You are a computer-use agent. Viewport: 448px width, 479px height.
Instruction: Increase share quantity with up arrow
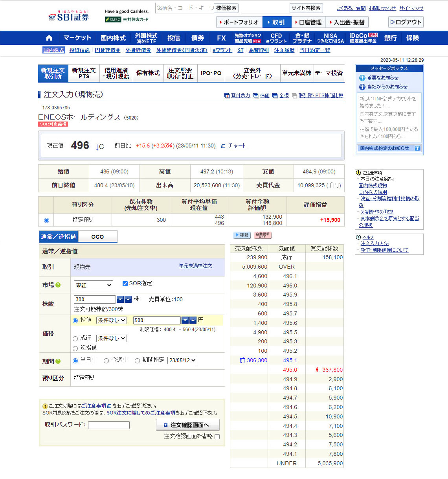coord(128,299)
